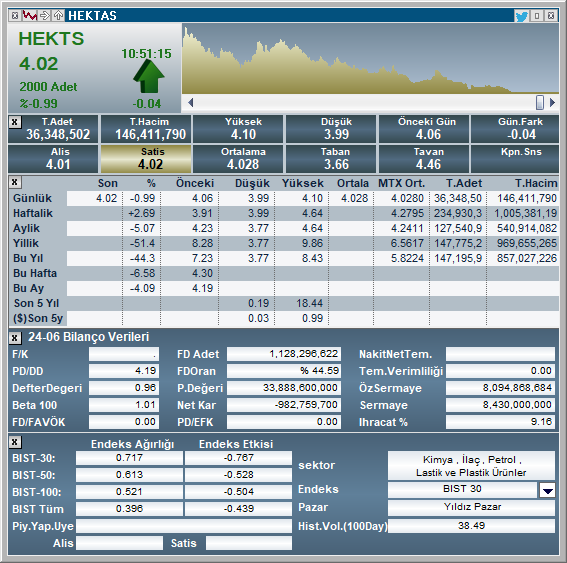Click the BIST-100 effect -0.504 field
Screen dimensions: 567x563
(238, 492)
